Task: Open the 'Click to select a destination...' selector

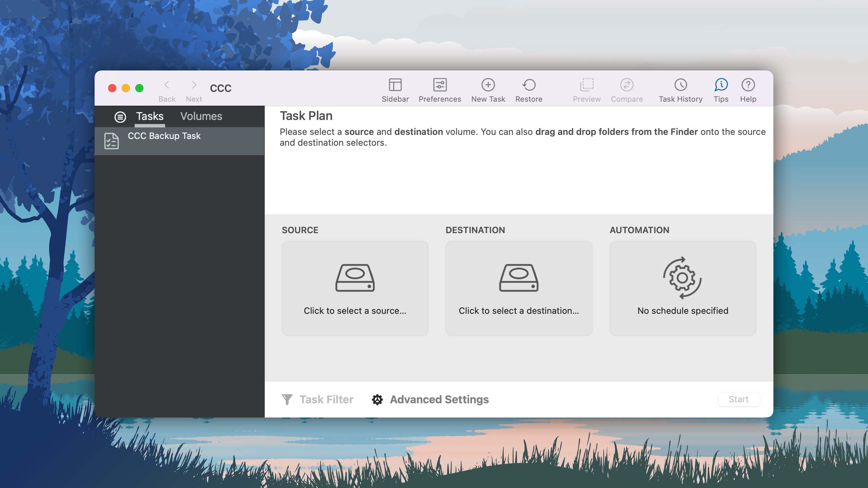Action: click(x=519, y=288)
